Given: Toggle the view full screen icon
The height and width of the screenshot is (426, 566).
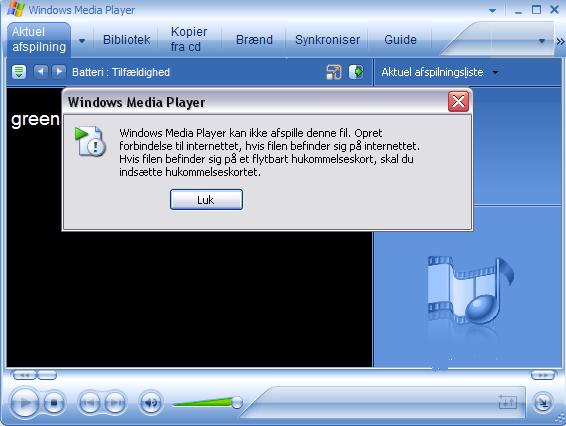Looking at the screenshot, I should coord(334,72).
